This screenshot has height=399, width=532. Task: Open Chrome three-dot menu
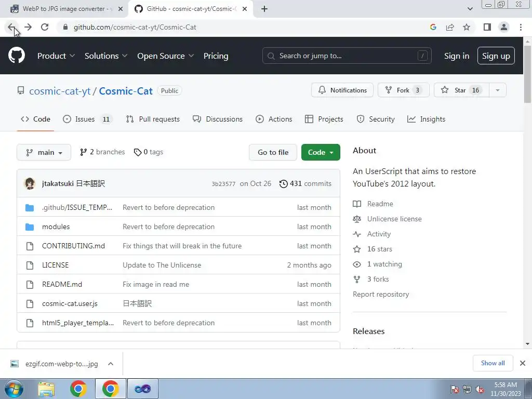(521, 27)
